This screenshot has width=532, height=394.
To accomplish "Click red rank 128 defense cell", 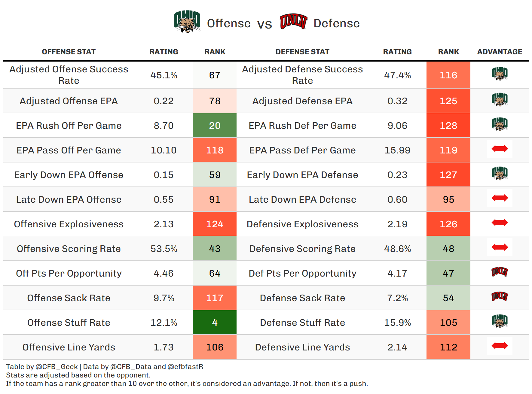I will [448, 126].
